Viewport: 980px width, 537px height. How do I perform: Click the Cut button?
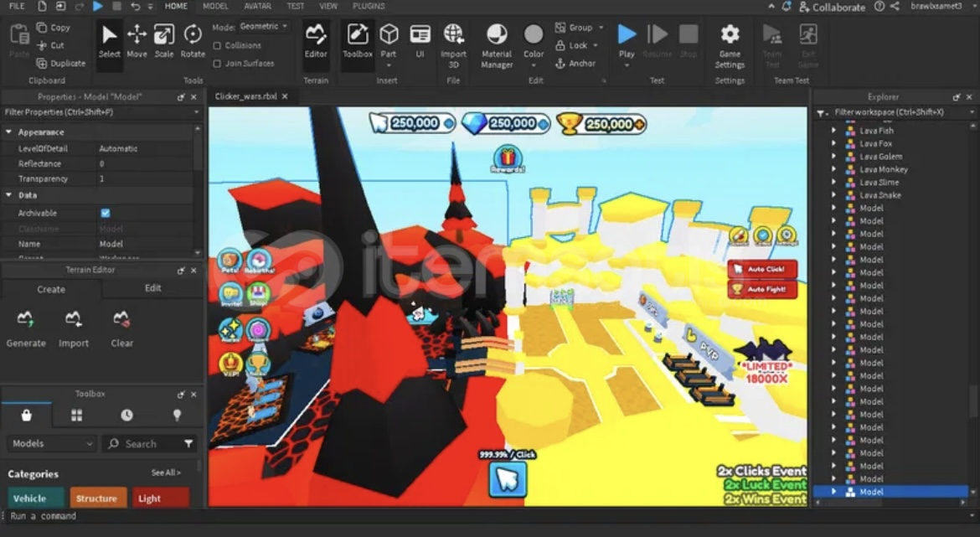pyautogui.click(x=50, y=45)
